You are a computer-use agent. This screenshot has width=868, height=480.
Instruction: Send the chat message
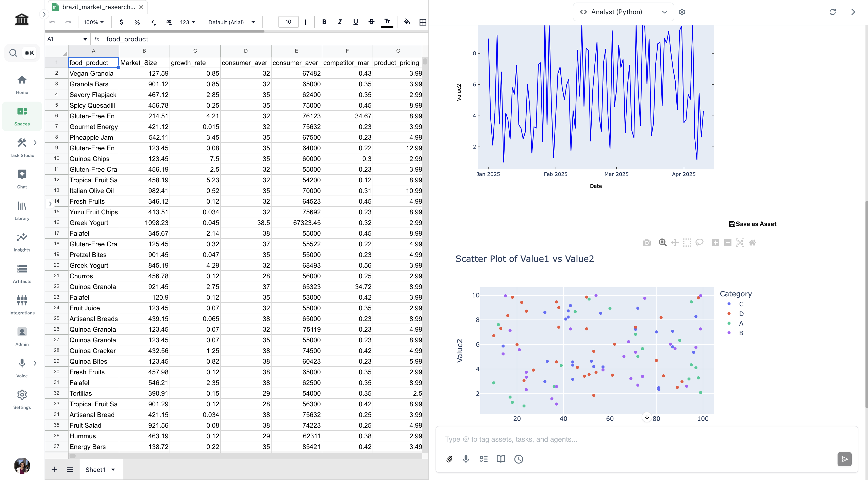click(x=844, y=459)
